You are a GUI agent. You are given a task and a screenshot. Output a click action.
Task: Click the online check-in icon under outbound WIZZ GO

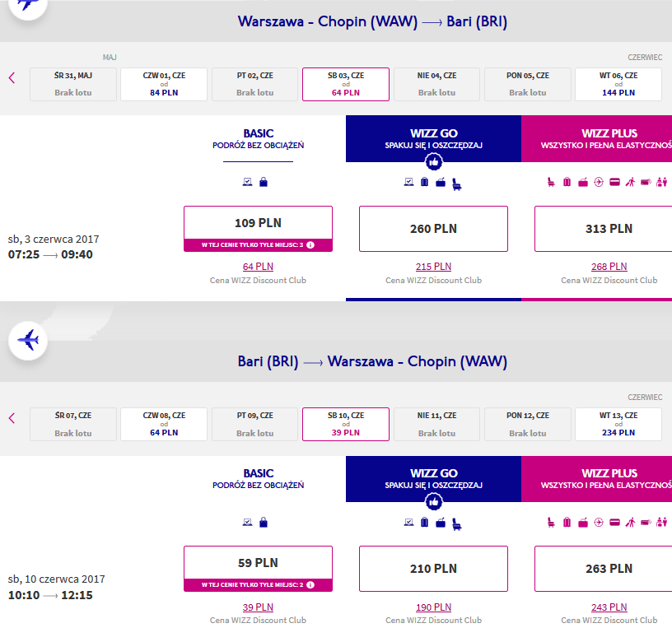point(408,182)
